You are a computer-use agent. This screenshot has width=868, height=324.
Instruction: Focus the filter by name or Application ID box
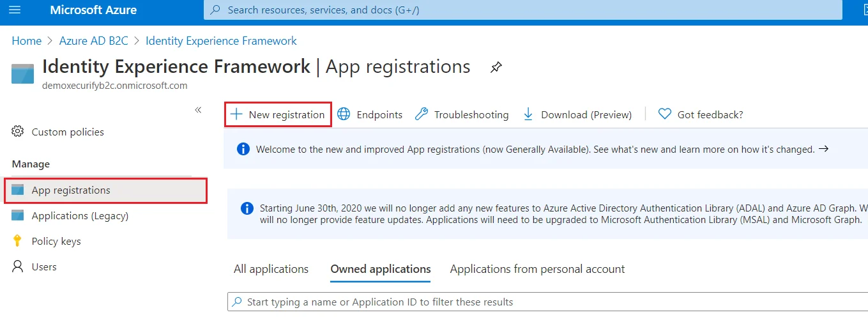pyautogui.click(x=547, y=302)
